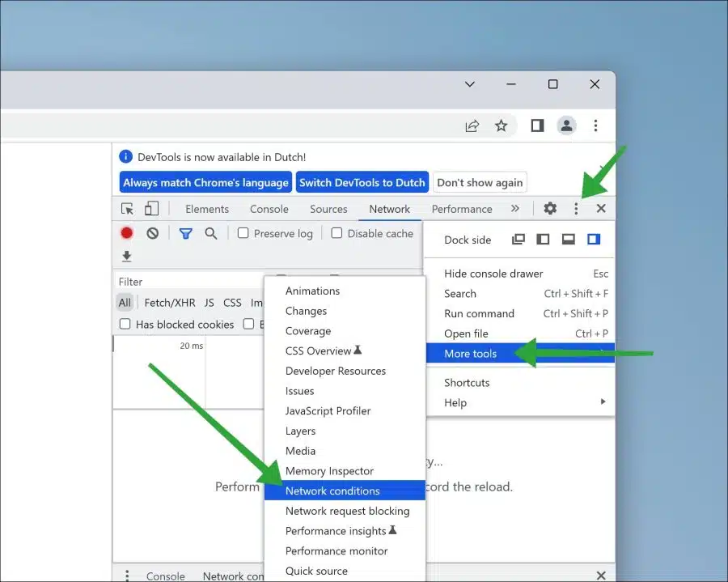The width and height of the screenshot is (728, 582).
Task: Click Don't show again button
Action: (480, 183)
